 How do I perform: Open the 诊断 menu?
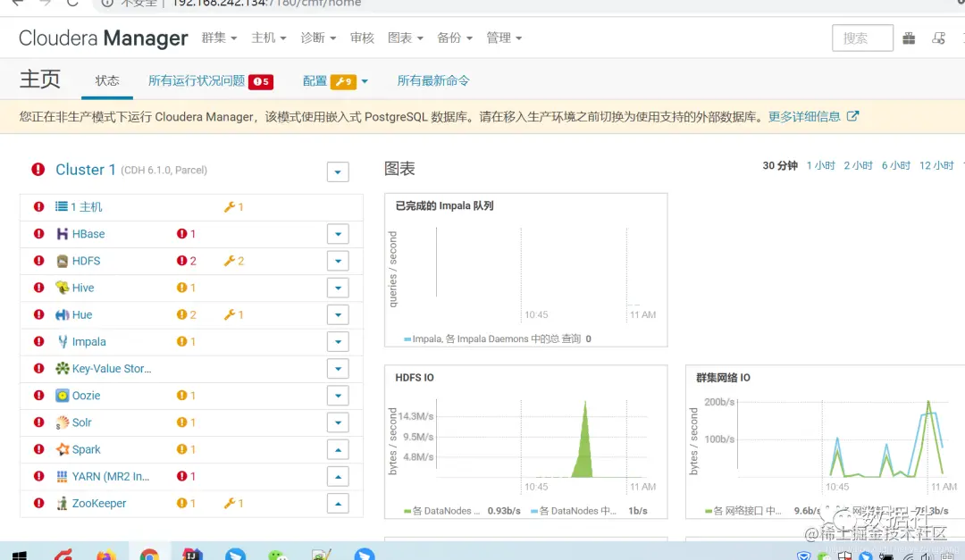[318, 38]
